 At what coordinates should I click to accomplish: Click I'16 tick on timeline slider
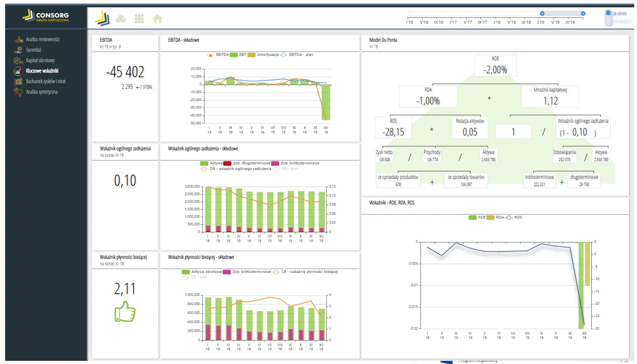(410, 22)
